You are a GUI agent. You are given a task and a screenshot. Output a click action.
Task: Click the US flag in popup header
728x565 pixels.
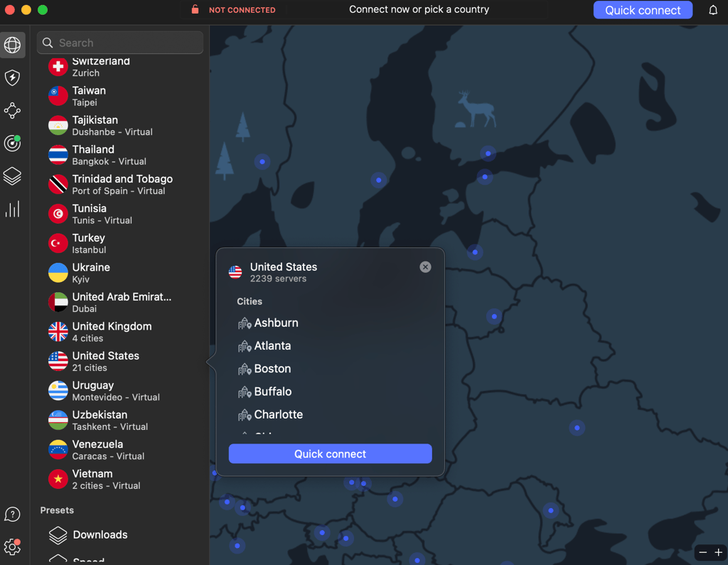coord(235,272)
